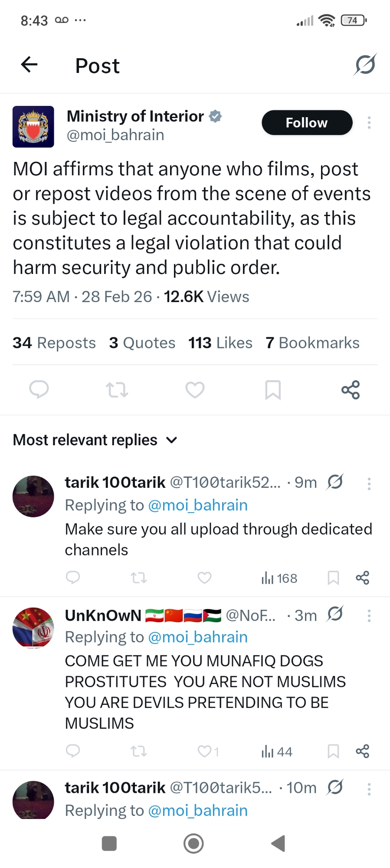
Task: Like the Ministry of Interior post
Action: click(195, 389)
